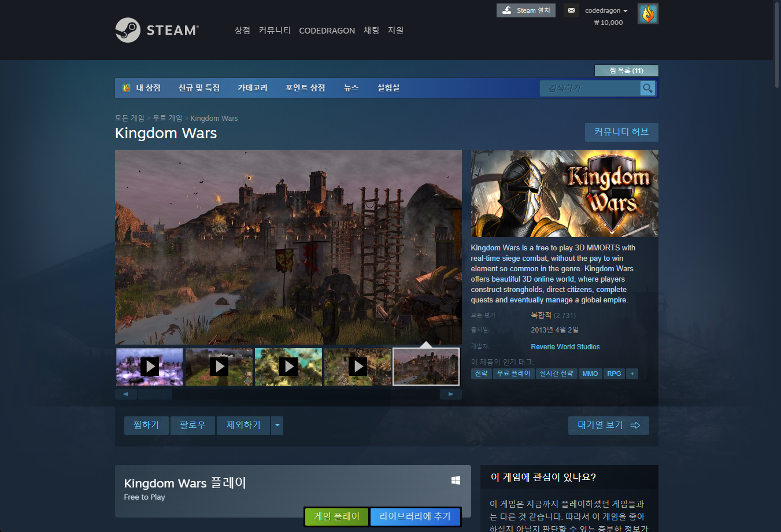Click the 무료 게임 breadcrumb
The image size is (781, 532).
(x=167, y=118)
